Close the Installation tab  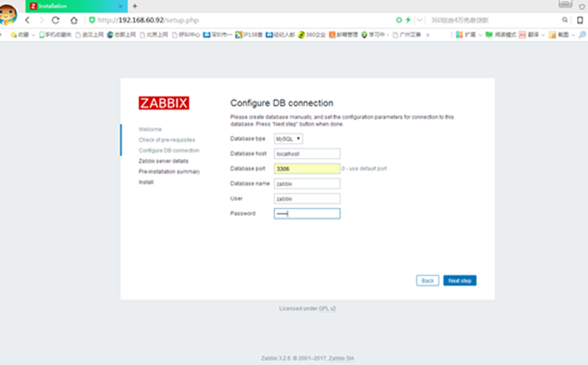(120, 6)
